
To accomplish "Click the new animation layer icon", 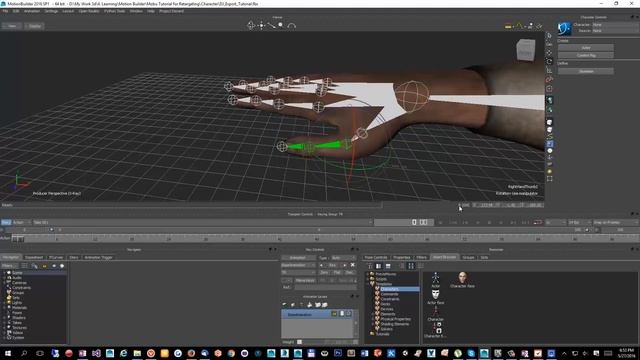I will tap(284, 305).
